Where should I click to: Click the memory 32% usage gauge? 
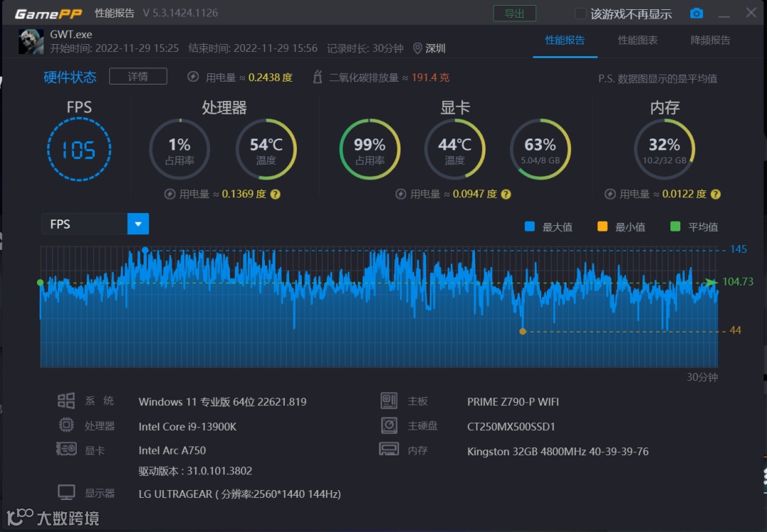pos(664,149)
